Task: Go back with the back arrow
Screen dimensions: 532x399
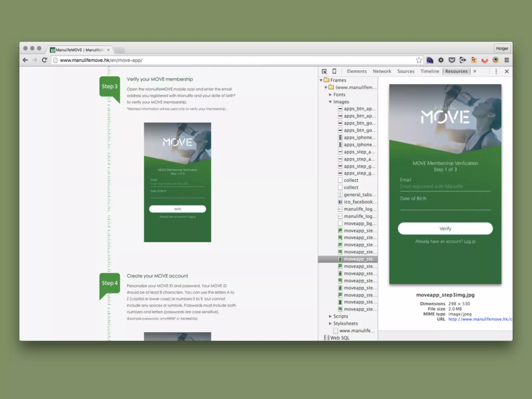Action: coord(25,60)
